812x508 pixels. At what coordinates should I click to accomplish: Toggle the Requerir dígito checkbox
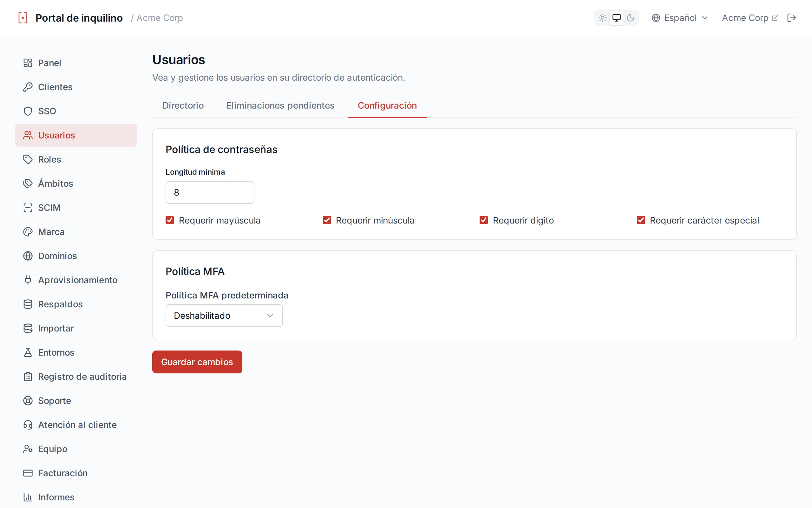tap(483, 220)
